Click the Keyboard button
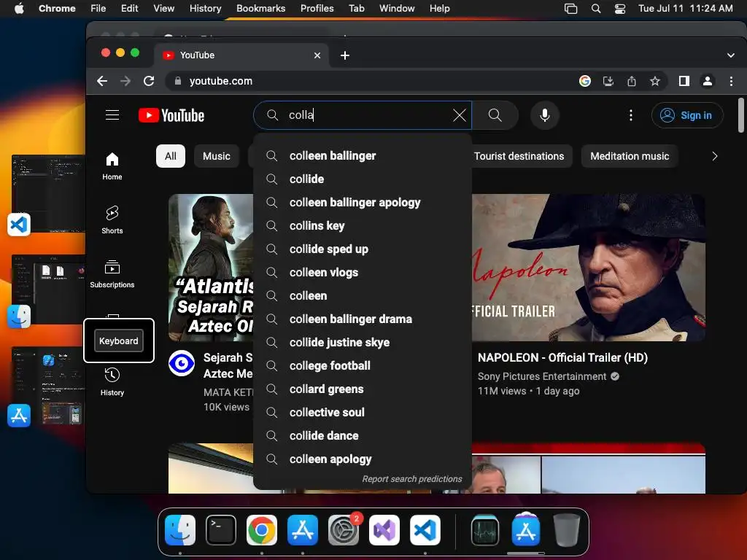The image size is (747, 560). pyautogui.click(x=119, y=341)
